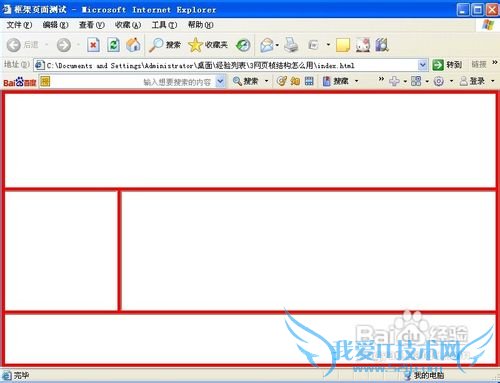Screen dimensions: 500x383
Task: Open the address bar dropdown list
Action: [x=422, y=65]
